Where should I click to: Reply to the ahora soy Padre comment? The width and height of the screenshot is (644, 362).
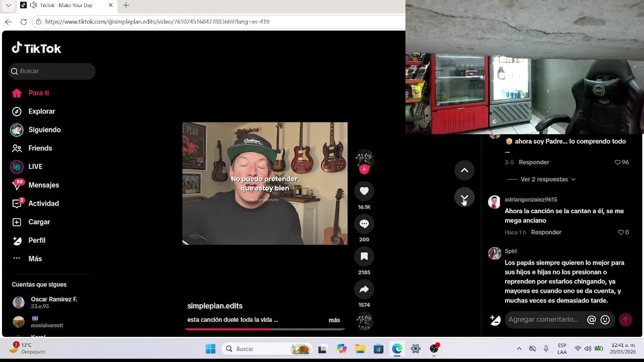[x=534, y=162]
